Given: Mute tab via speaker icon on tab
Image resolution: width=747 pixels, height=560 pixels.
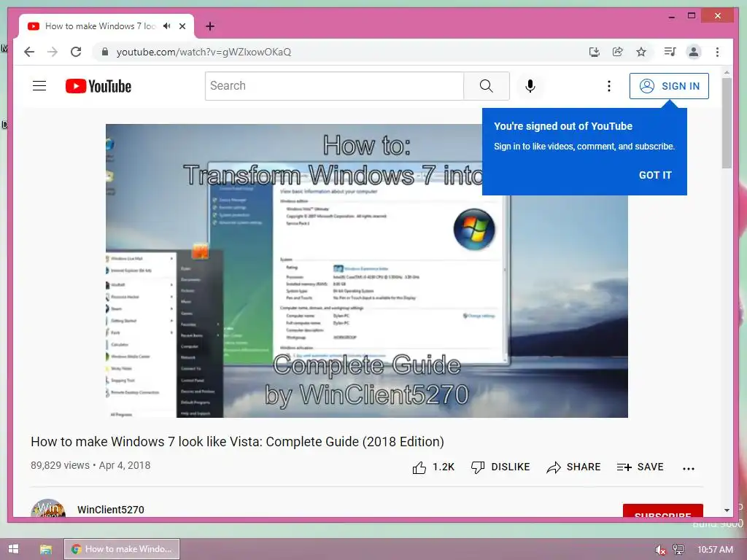Looking at the screenshot, I should pyautogui.click(x=166, y=26).
